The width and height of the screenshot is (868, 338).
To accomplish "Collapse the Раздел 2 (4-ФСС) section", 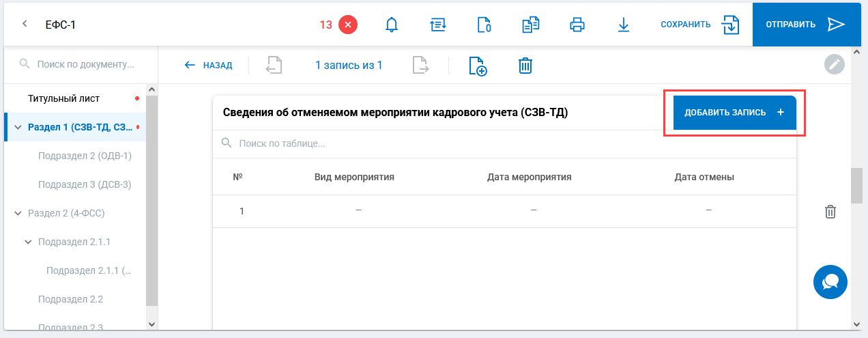I will (x=18, y=213).
